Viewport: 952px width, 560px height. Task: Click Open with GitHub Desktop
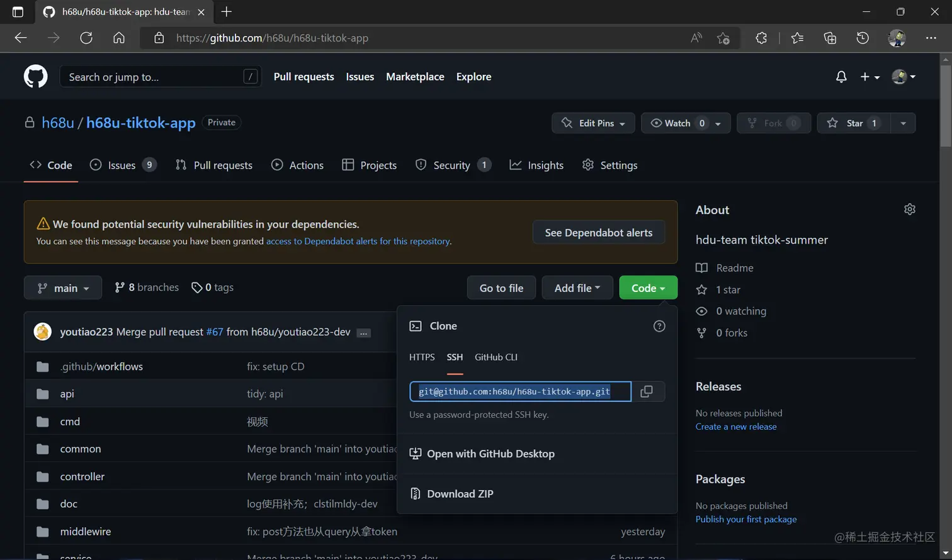coord(482,454)
